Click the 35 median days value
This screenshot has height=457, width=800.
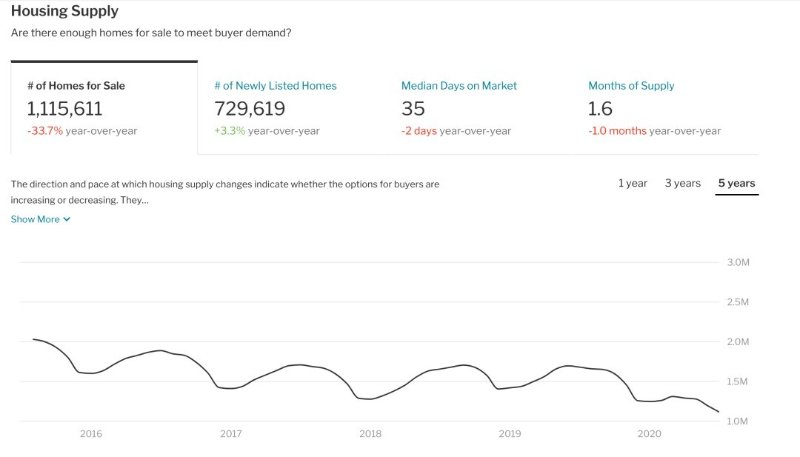pos(413,109)
